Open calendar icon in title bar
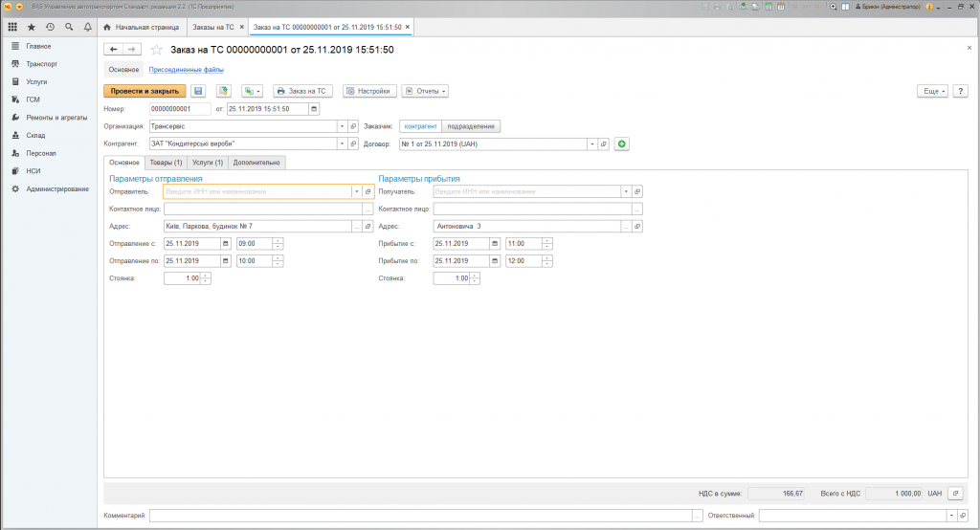Viewport: 980px width, 530px height. click(781, 7)
